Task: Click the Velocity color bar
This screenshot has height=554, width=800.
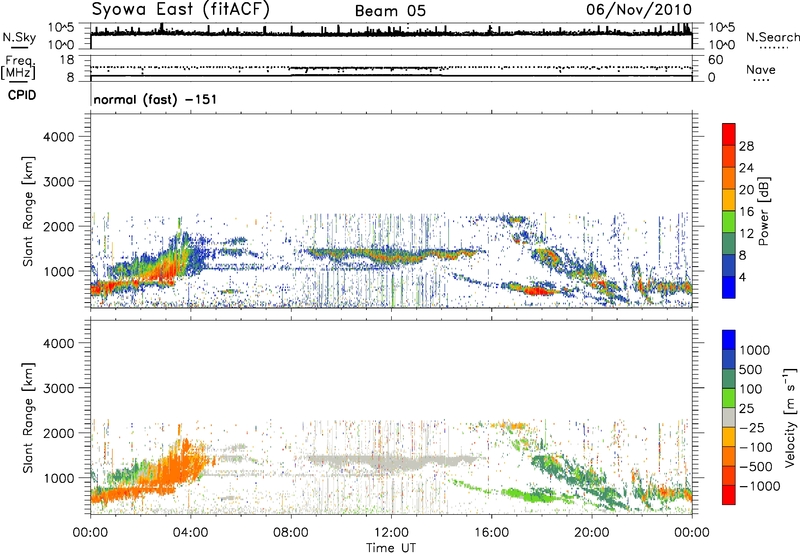Action: click(x=729, y=417)
